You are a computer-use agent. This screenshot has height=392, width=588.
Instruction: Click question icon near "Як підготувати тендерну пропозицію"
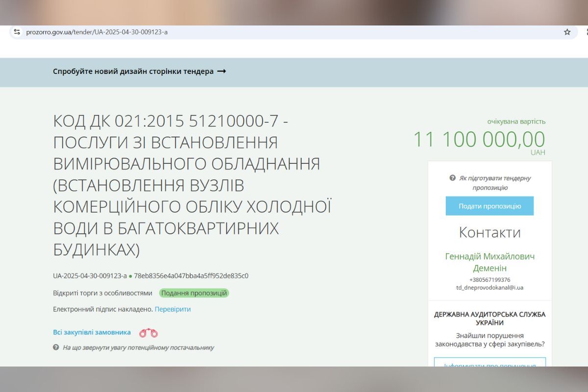pos(453,178)
